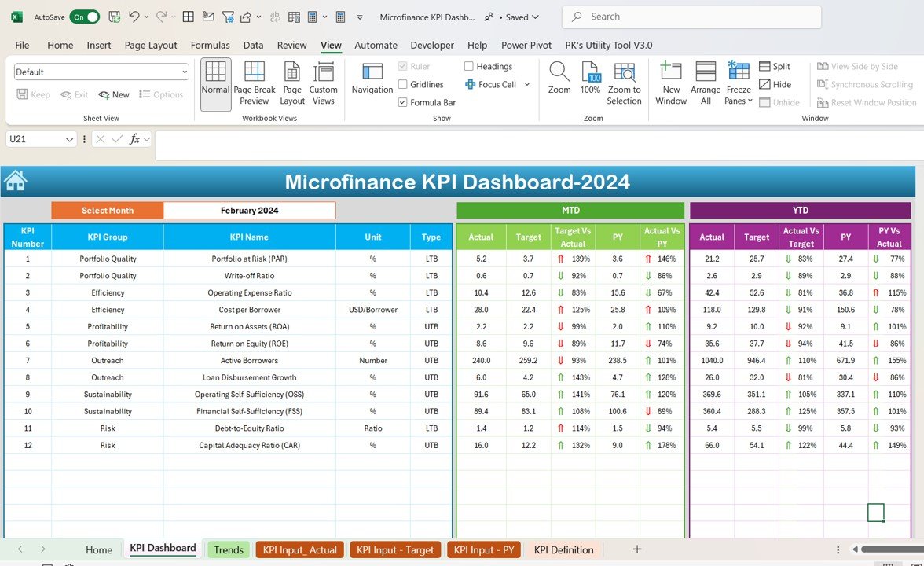This screenshot has height=566, width=924.
Task: Click the sheet tab options dots
Action: (x=838, y=549)
